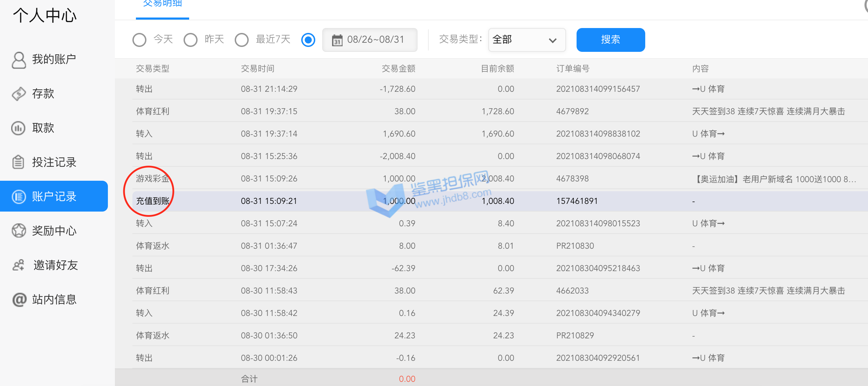Click the dropdown chevron arrow

(x=552, y=40)
